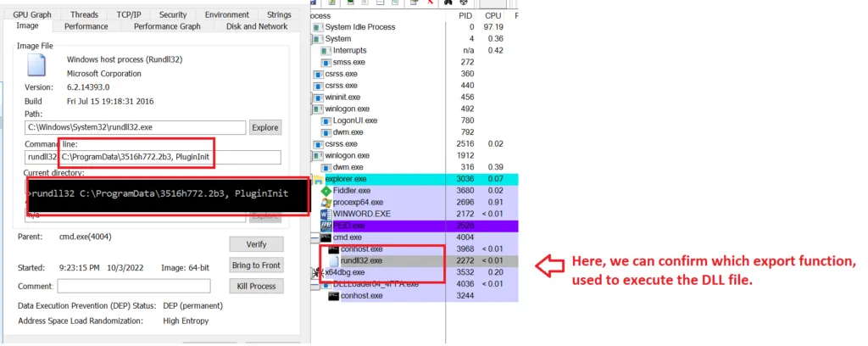Click the icon of csrss.exe PID 440
The width and height of the screenshot is (868, 346).
click(x=319, y=86)
